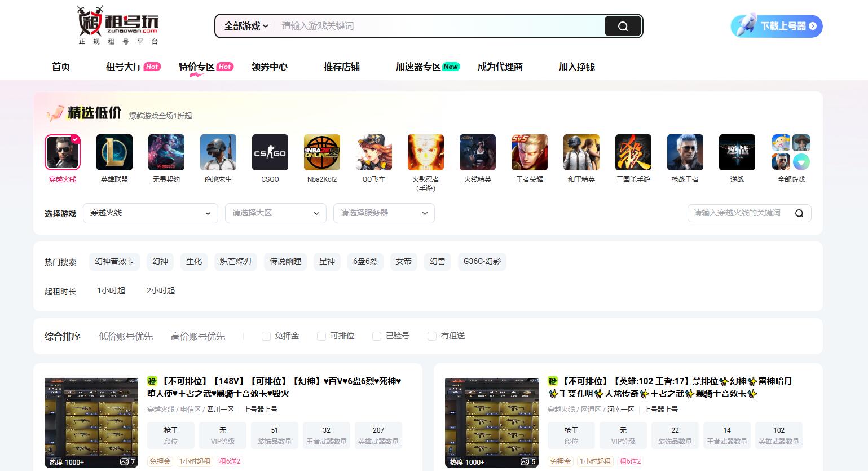Open the 加入挣钱 nav item

[x=577, y=67]
